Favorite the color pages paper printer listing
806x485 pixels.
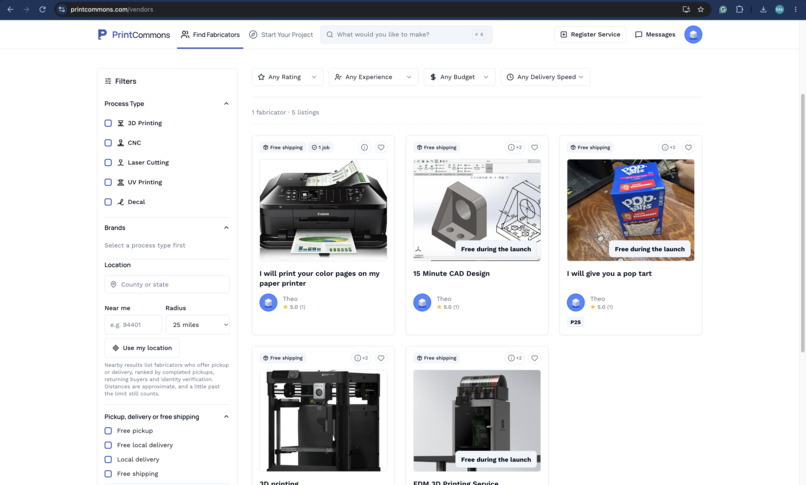(x=381, y=147)
